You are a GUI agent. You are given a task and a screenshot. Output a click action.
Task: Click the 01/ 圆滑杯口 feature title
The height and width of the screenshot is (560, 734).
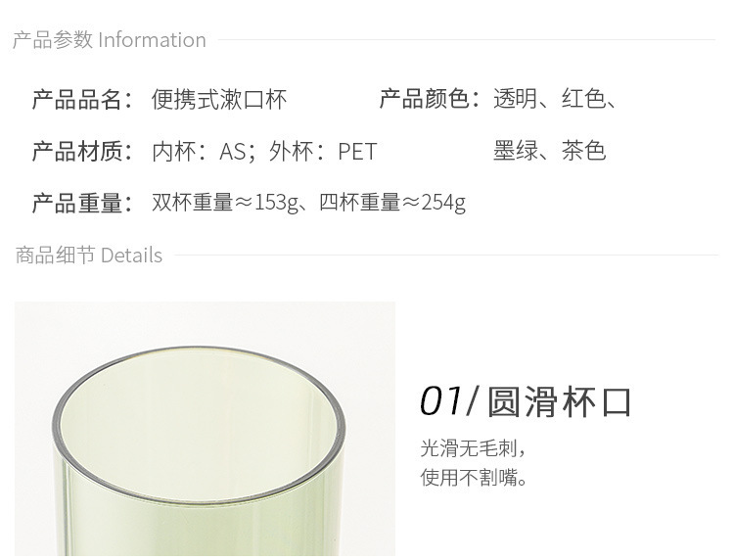coord(526,401)
